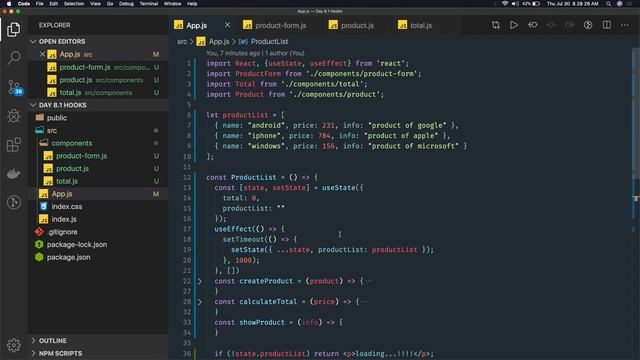The image size is (640, 360).
Task: Open the editor More Actions ellipsis
Action: (x=625, y=25)
